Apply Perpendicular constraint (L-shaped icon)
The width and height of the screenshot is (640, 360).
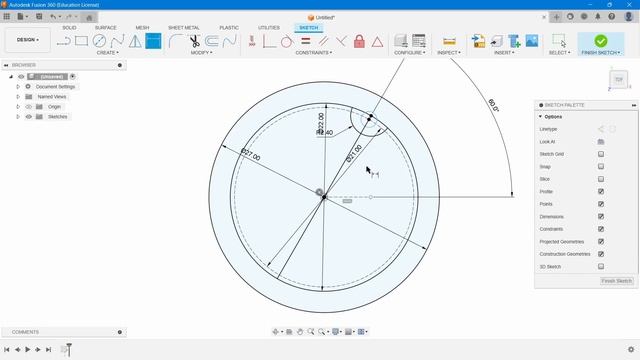(269, 41)
